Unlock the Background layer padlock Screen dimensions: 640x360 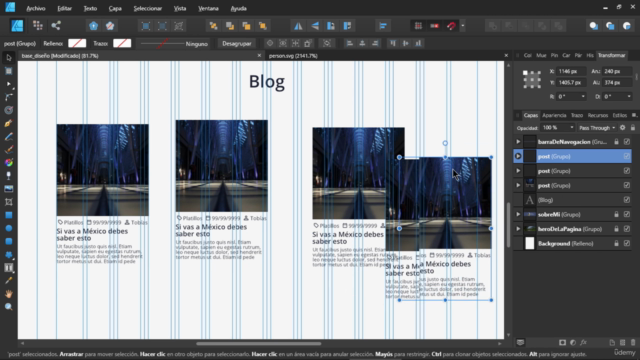(x=616, y=243)
